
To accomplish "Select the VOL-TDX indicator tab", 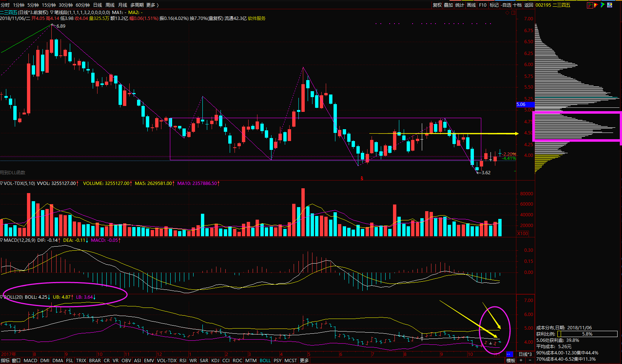I will point(167,360).
